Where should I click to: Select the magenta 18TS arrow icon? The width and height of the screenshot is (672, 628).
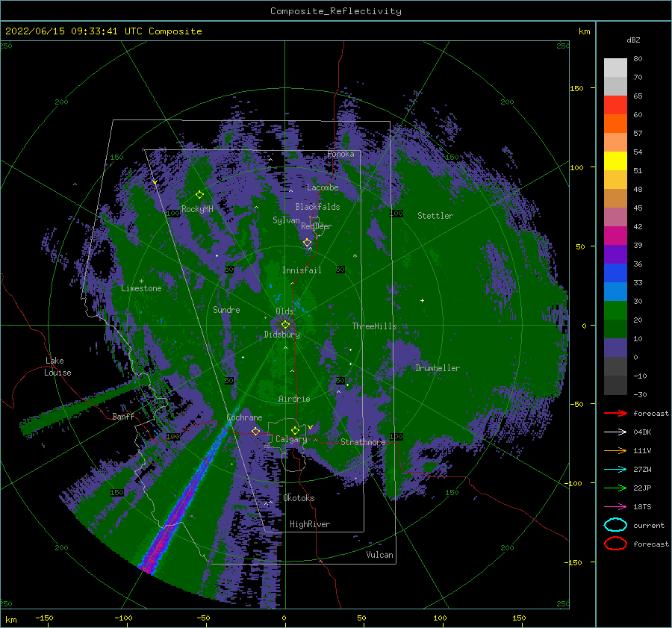pos(615,507)
